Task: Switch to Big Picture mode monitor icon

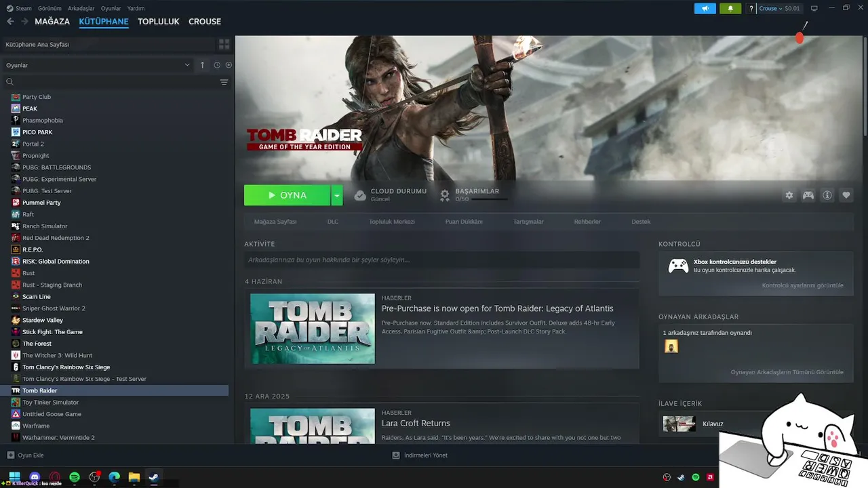Action: pyautogui.click(x=814, y=8)
